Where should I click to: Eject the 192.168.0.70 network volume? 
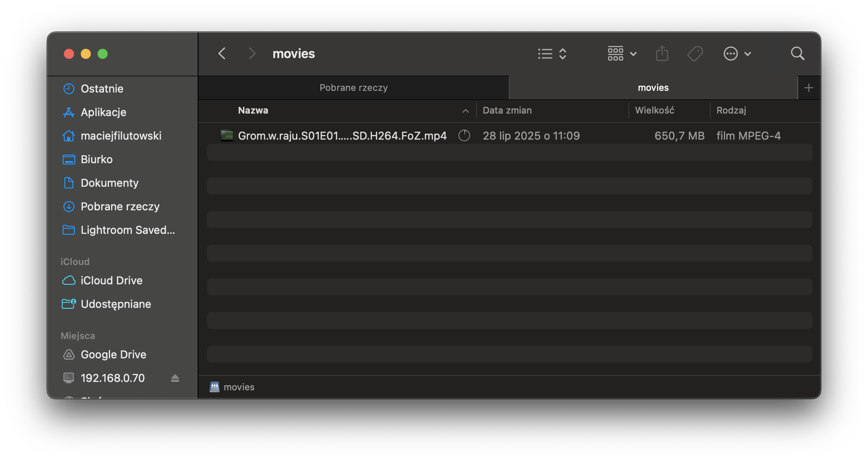click(175, 378)
